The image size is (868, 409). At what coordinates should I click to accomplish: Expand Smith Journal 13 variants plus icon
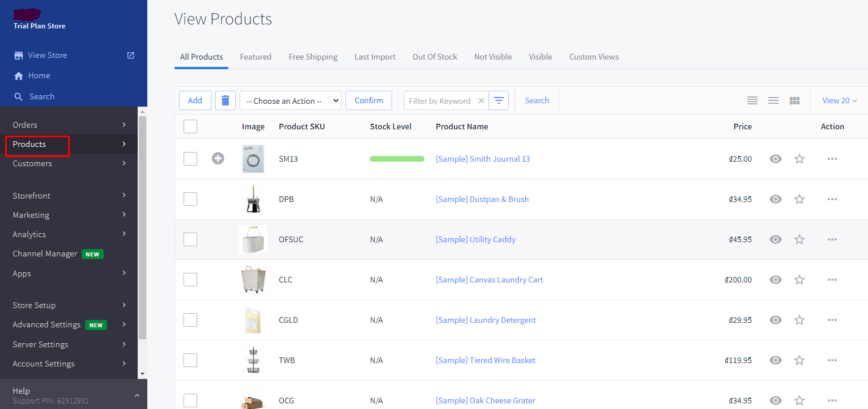pyautogui.click(x=218, y=159)
